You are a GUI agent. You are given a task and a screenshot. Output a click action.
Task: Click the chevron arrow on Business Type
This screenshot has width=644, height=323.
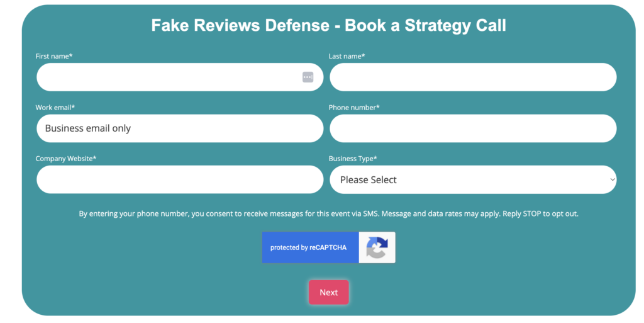[x=612, y=179]
